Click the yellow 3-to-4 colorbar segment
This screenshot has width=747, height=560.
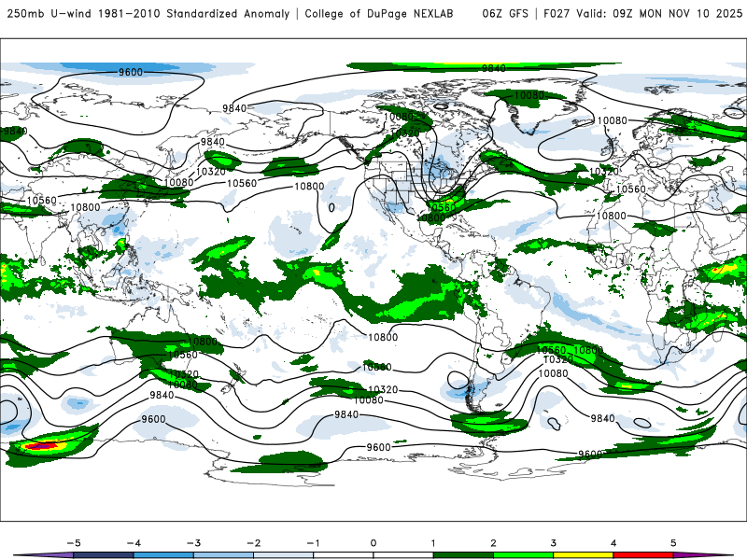tap(583, 555)
